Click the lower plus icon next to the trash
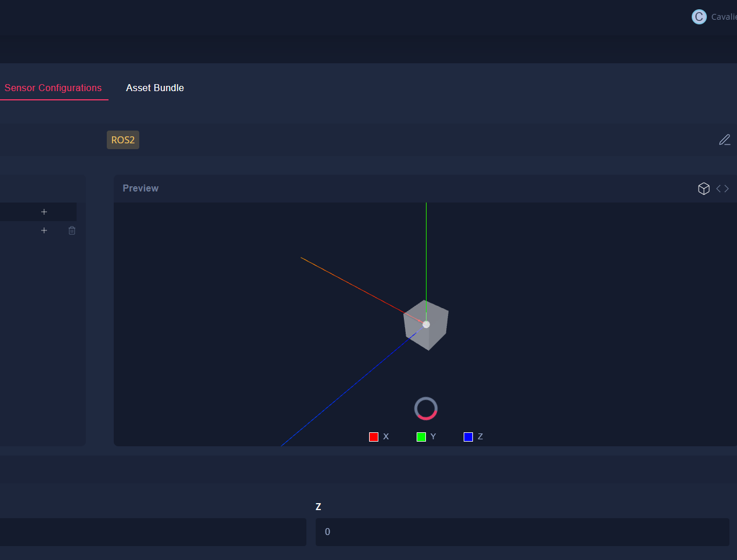This screenshot has height=560, width=737. [44, 230]
